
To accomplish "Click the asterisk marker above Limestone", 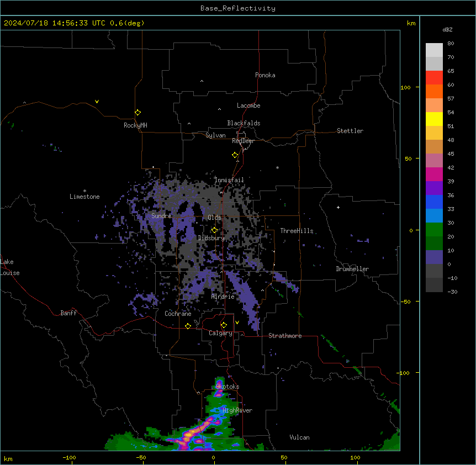I will point(84,191).
